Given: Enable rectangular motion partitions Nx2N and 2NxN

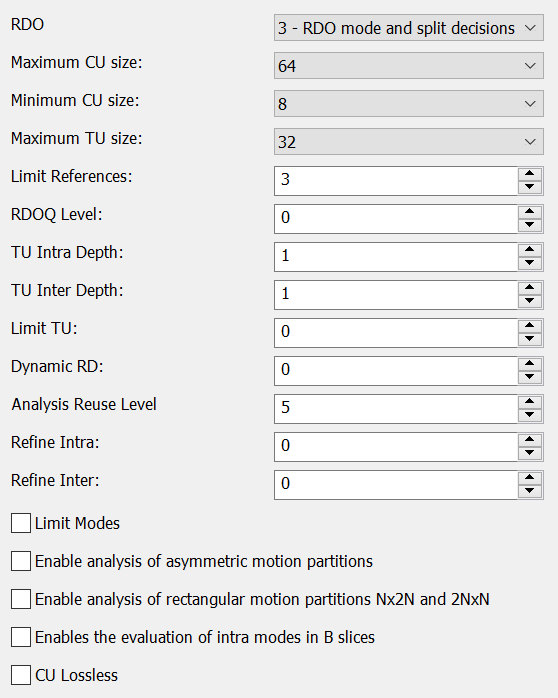Looking at the screenshot, I should (21, 599).
